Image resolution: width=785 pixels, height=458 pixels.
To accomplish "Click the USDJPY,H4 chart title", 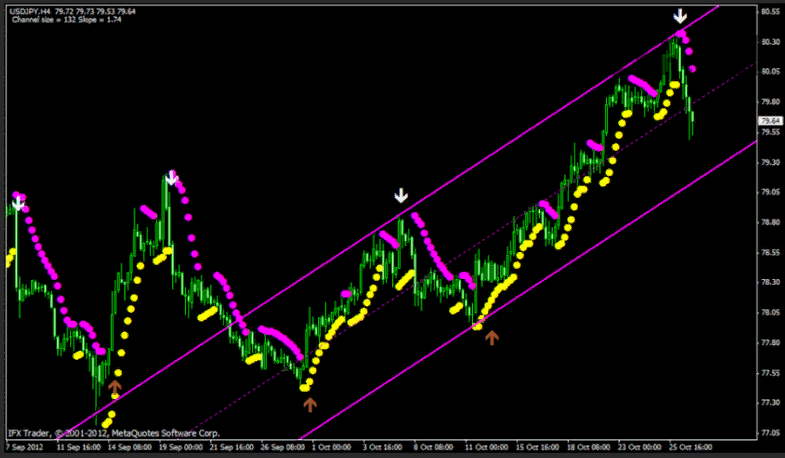I will point(34,10).
